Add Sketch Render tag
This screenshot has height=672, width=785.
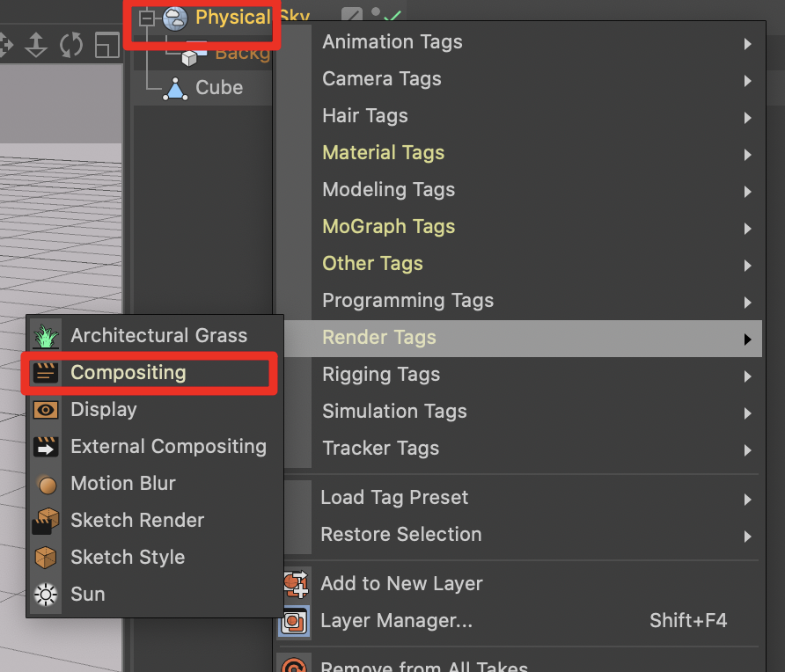pyautogui.click(x=155, y=521)
